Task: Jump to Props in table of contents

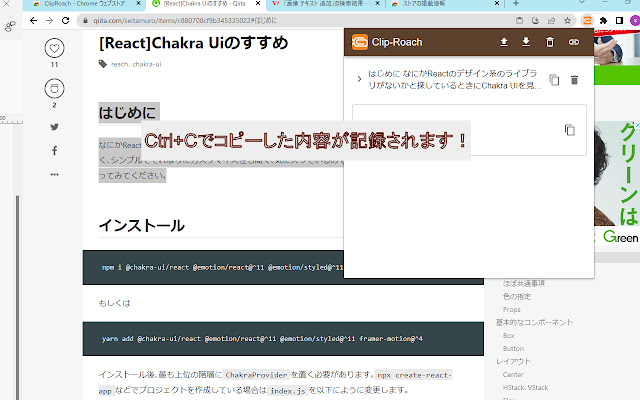Action: [512, 309]
